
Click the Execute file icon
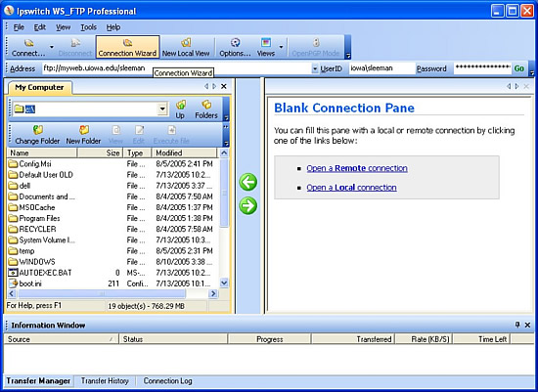[x=171, y=135]
